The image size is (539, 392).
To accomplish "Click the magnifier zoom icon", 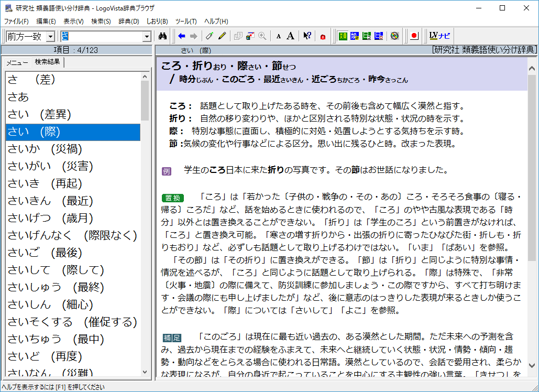I will coord(262,36).
